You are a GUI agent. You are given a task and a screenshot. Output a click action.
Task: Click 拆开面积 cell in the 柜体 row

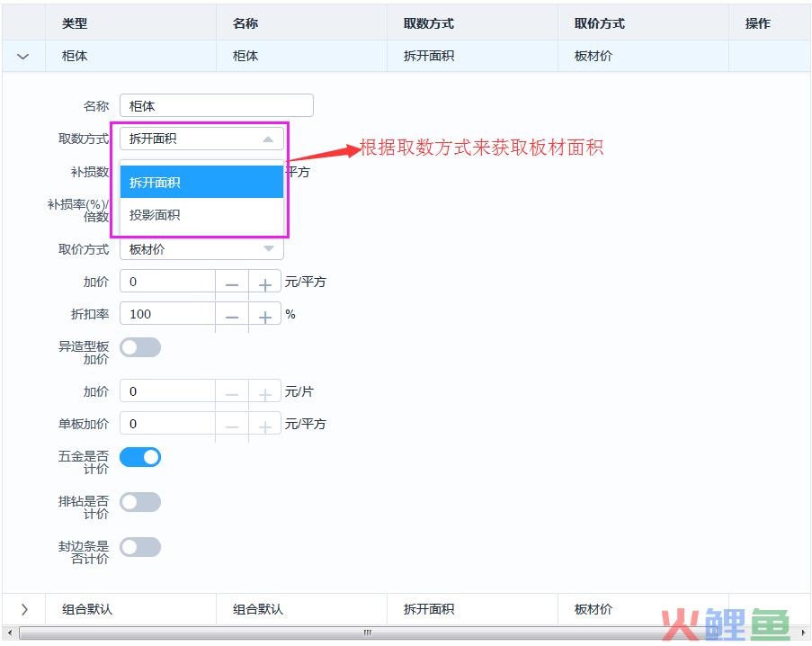tap(472, 56)
